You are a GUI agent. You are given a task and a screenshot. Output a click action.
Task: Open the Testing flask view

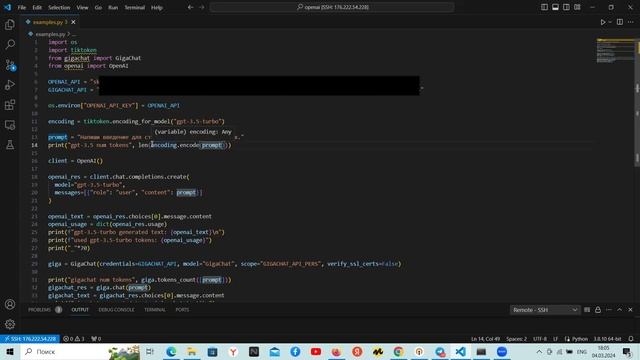point(10,145)
